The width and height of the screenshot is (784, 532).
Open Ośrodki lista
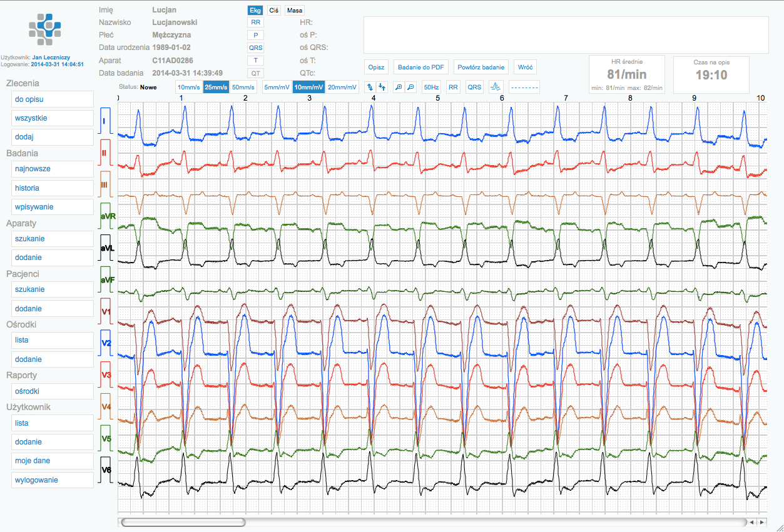click(x=53, y=340)
